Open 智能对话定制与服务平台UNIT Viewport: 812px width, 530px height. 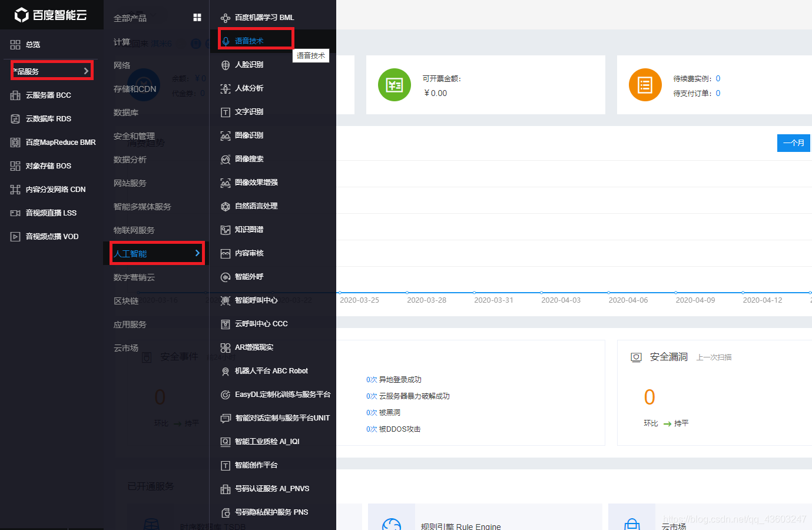click(x=283, y=418)
